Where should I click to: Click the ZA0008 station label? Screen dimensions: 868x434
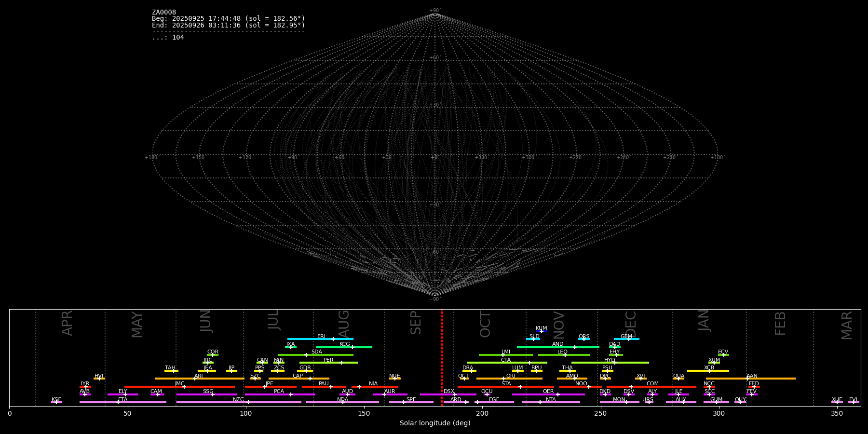click(164, 13)
